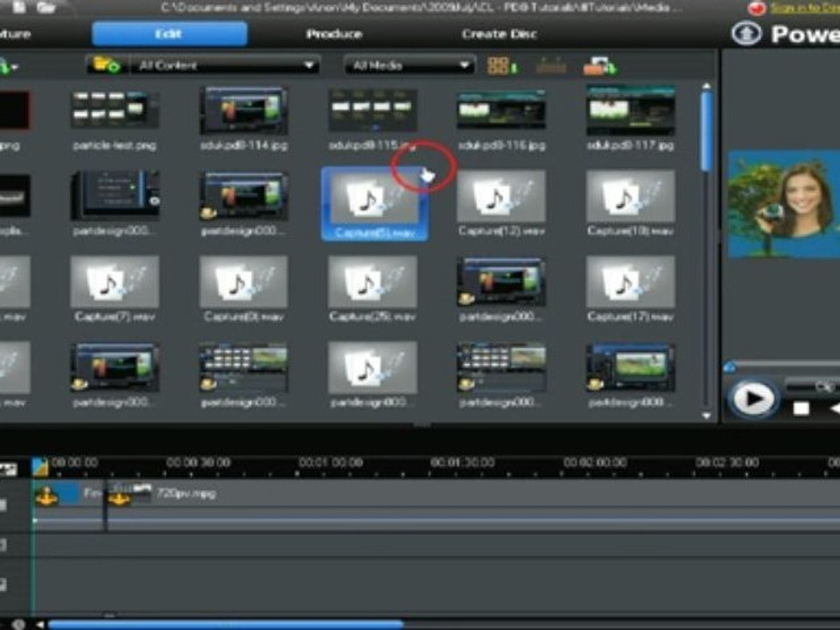Open the All Content dropdown
The image size is (840, 630).
coord(225,66)
